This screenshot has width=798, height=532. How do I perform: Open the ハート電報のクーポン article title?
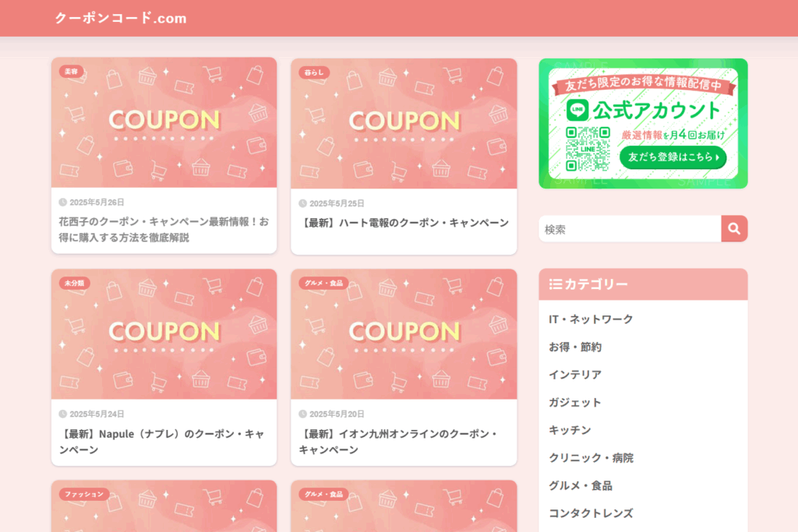pos(404,223)
